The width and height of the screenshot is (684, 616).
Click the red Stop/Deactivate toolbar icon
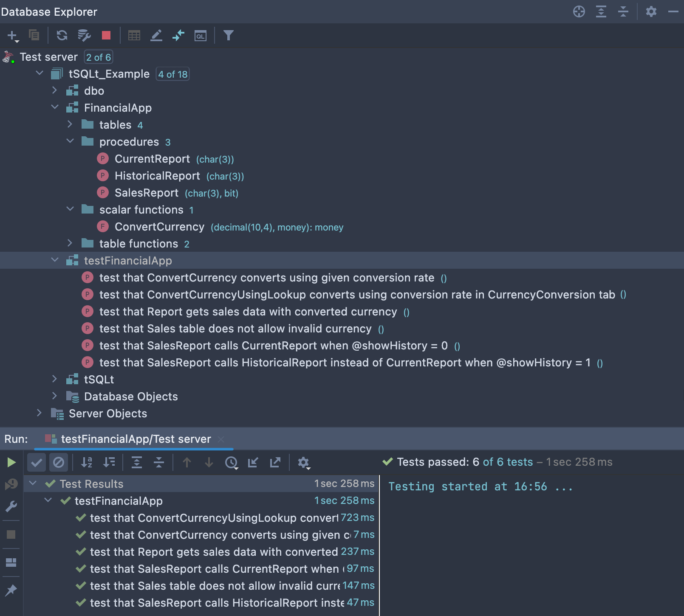(106, 35)
